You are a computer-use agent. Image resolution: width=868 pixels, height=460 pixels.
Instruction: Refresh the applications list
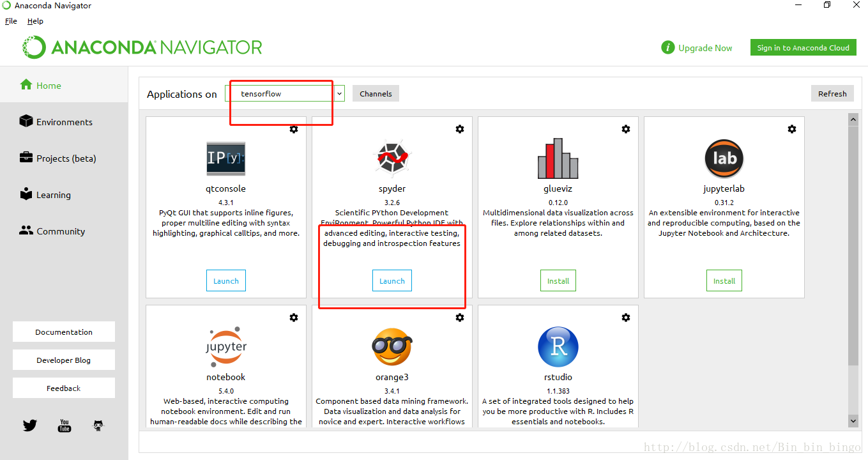point(832,93)
